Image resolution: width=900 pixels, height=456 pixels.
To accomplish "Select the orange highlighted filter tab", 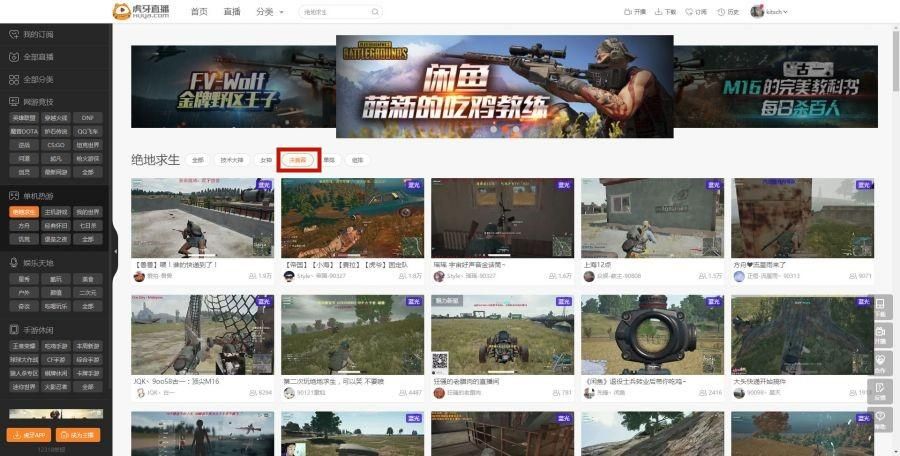I will click(298, 160).
